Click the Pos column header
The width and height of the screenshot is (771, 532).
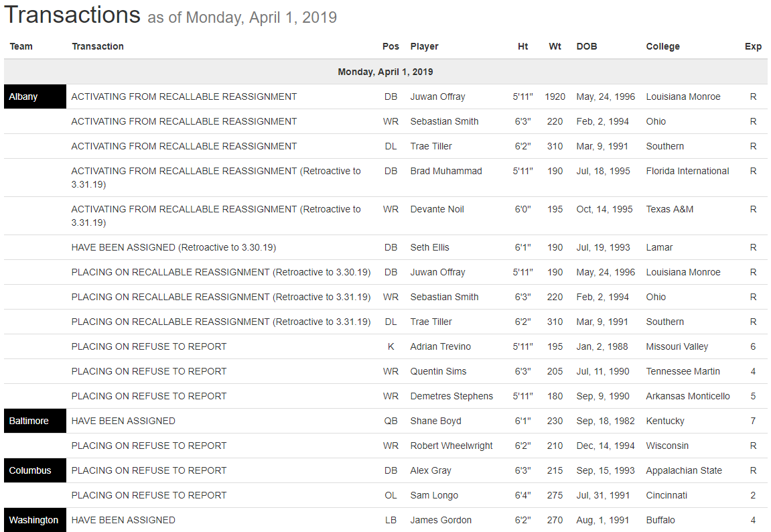tap(391, 46)
